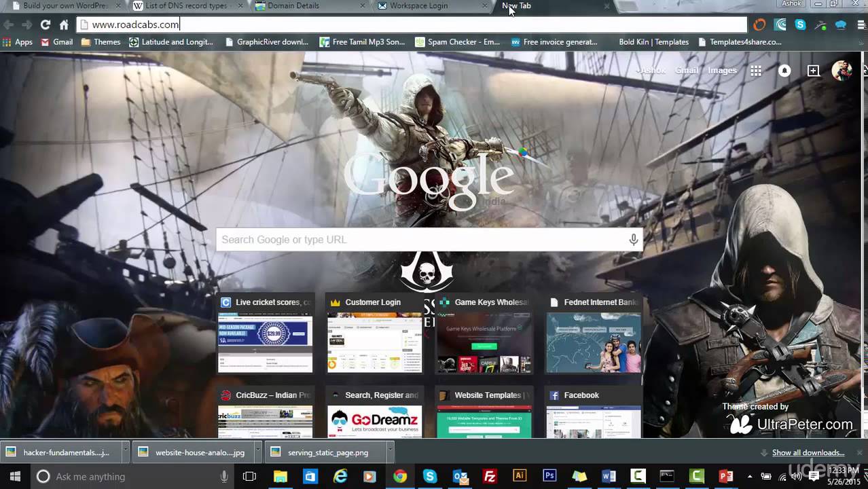Image resolution: width=868 pixels, height=489 pixels.
Task: Launch File Explorer from the taskbar
Action: [x=281, y=477]
